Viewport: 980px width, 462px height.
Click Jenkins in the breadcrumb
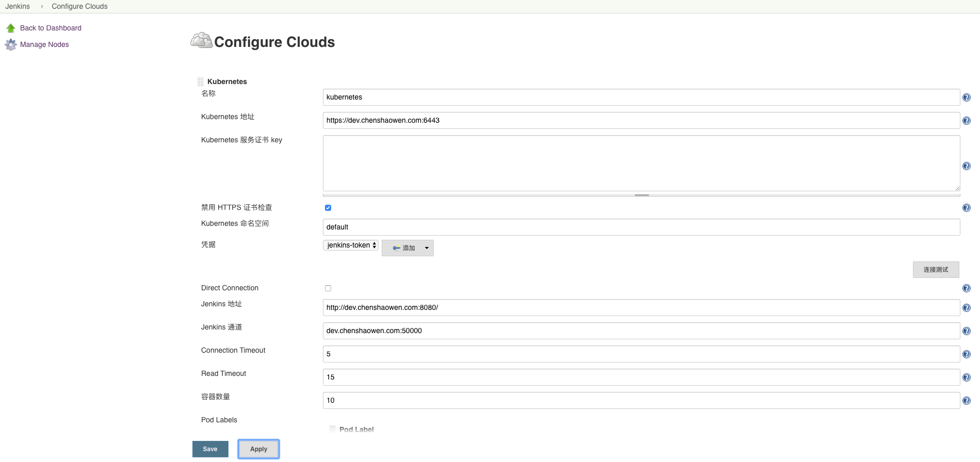(x=18, y=7)
